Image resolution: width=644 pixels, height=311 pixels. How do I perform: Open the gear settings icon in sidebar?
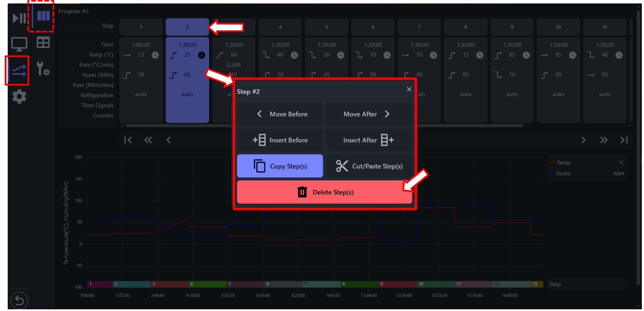19,97
